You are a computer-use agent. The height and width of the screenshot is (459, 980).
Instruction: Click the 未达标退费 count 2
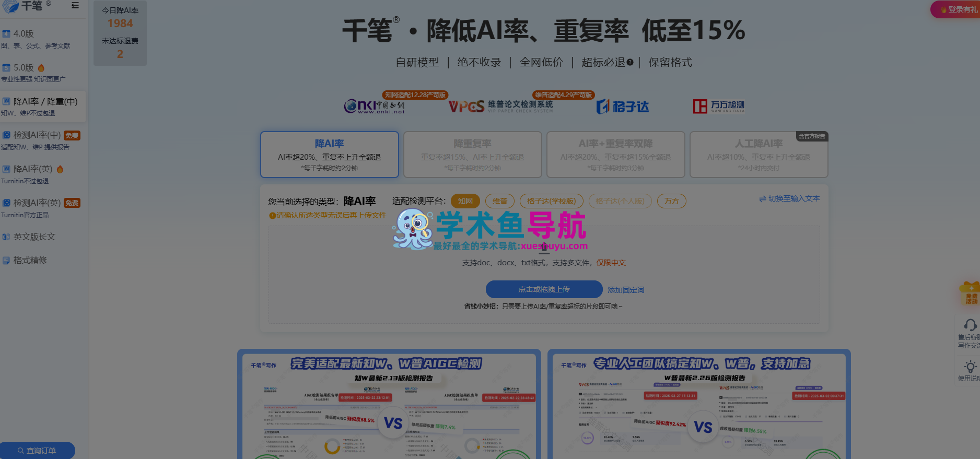coord(120,54)
